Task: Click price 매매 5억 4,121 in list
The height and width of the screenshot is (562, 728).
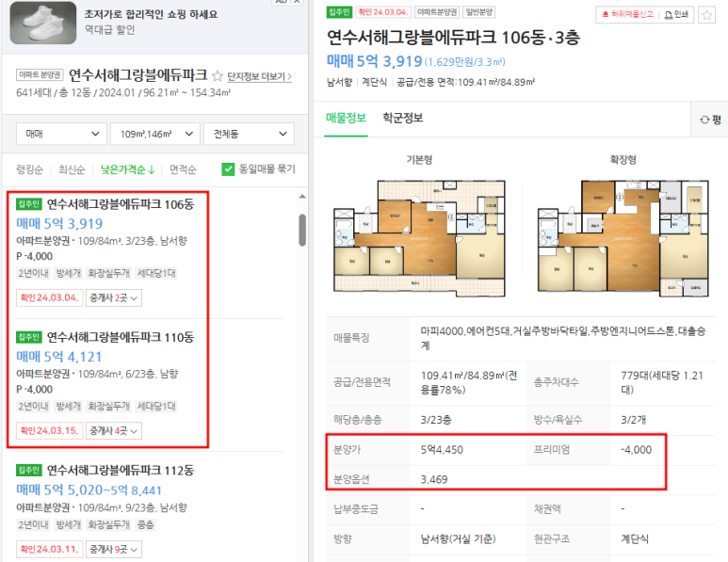Action: click(x=59, y=357)
